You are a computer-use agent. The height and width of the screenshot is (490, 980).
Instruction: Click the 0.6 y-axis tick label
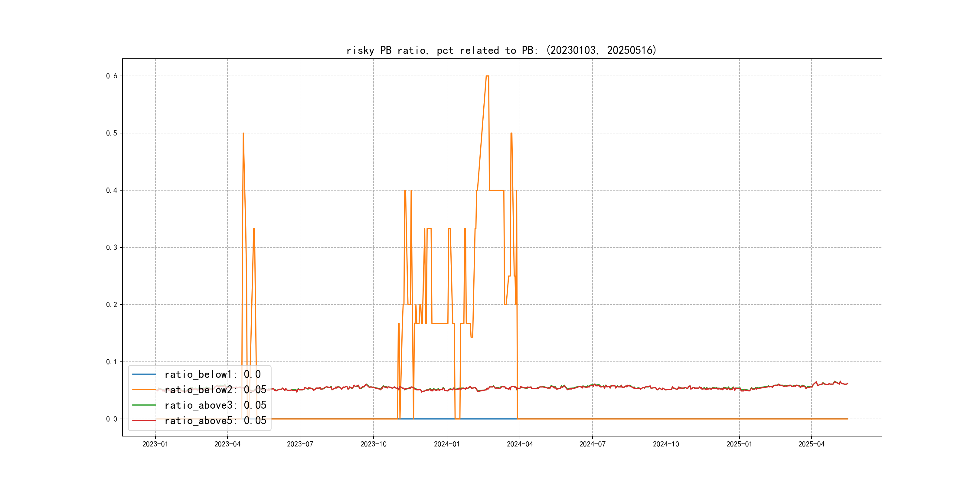pyautogui.click(x=112, y=76)
